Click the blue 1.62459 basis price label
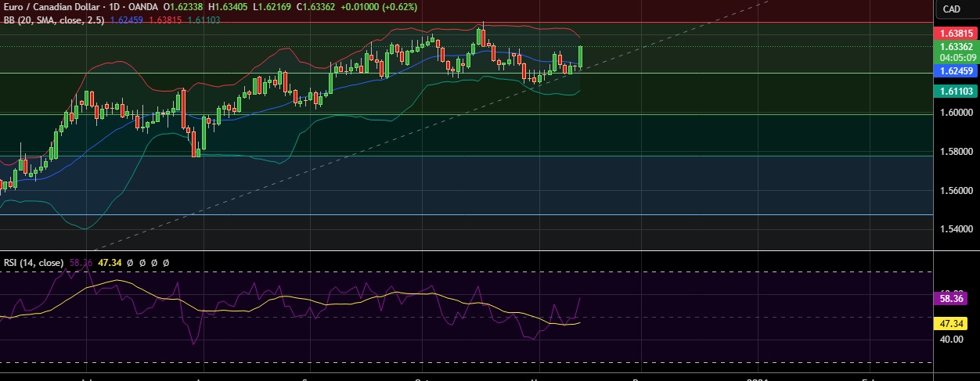Image resolution: width=980 pixels, height=381 pixels. (x=956, y=71)
